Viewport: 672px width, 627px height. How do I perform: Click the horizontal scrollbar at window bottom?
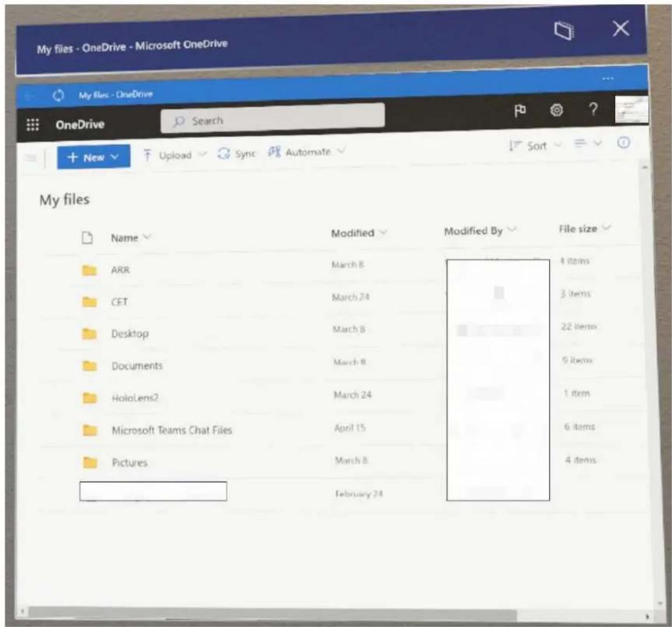click(273, 615)
